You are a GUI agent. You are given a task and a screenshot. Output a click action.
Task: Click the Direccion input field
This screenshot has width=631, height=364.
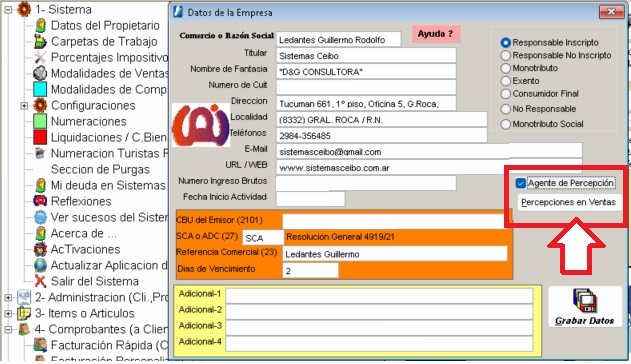click(366, 103)
